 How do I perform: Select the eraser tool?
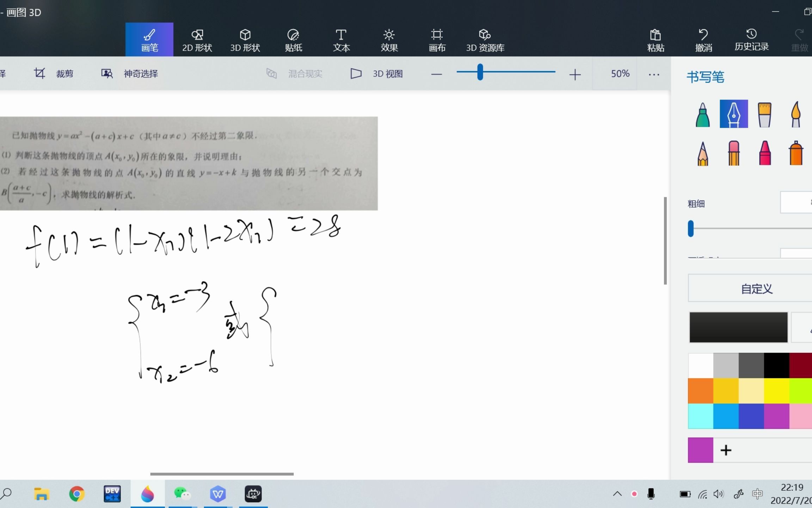click(x=734, y=152)
